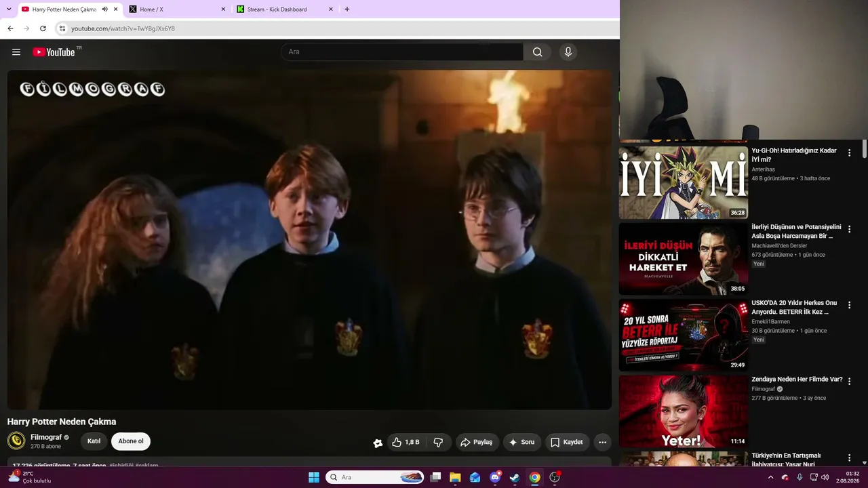868x488 pixels.
Task: Like the Harry Potter Neden Çakma video
Action: point(406,442)
